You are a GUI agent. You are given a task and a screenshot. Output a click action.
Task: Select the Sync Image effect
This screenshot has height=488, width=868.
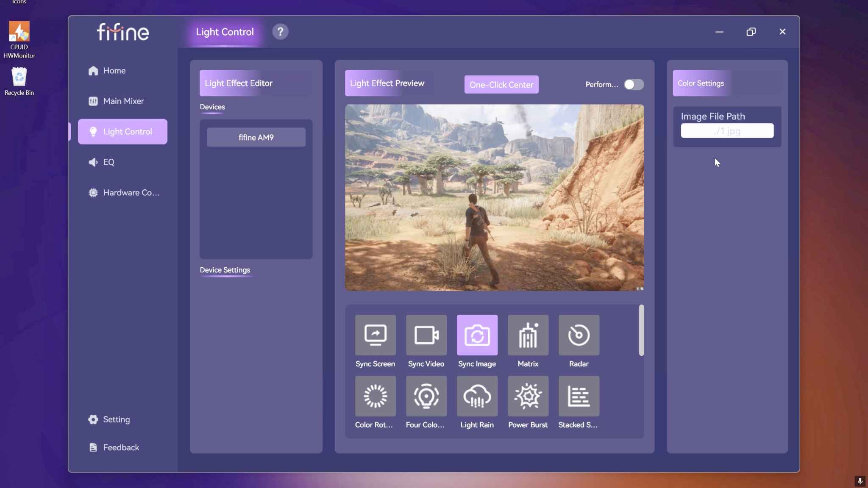477,335
